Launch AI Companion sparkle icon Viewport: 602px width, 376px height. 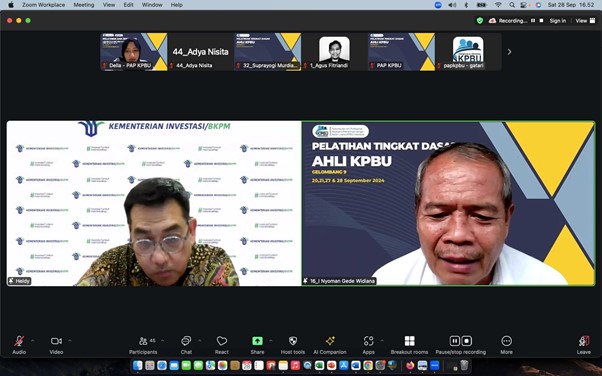pyautogui.click(x=330, y=341)
